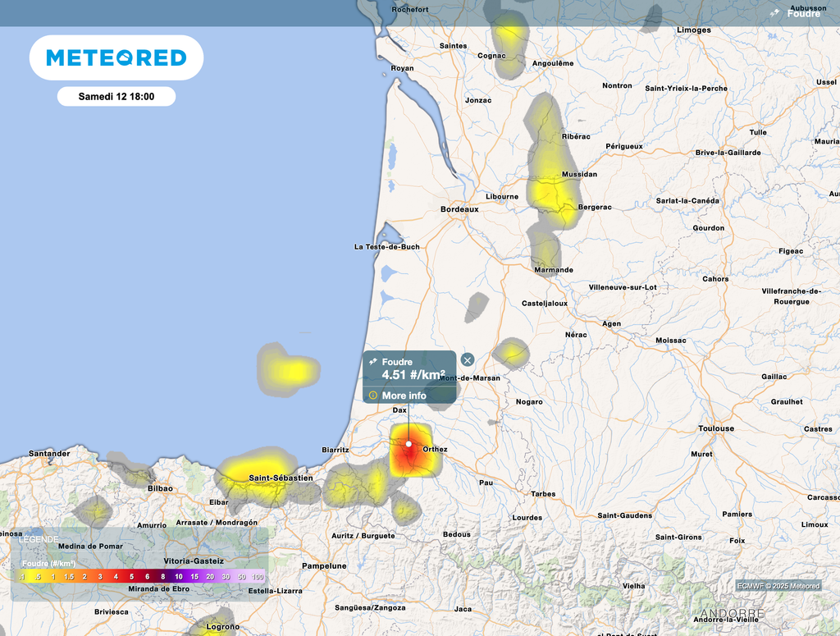840x636 pixels.
Task: Click the Foudre (#/km²) legend title
Action: pos(48,564)
